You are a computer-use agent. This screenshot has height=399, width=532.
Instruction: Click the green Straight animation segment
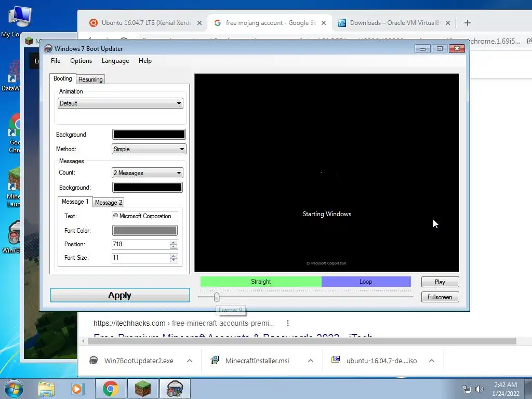coord(261,282)
